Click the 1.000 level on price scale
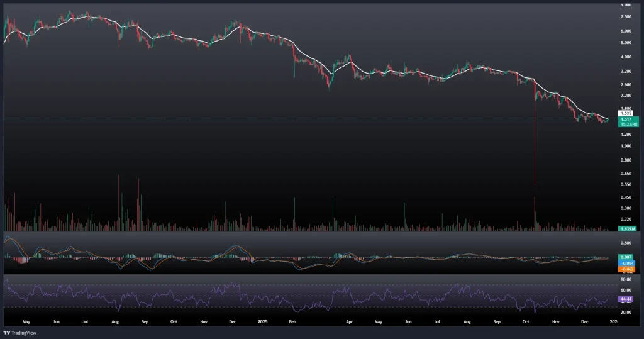The width and height of the screenshot is (644, 339). click(x=626, y=146)
